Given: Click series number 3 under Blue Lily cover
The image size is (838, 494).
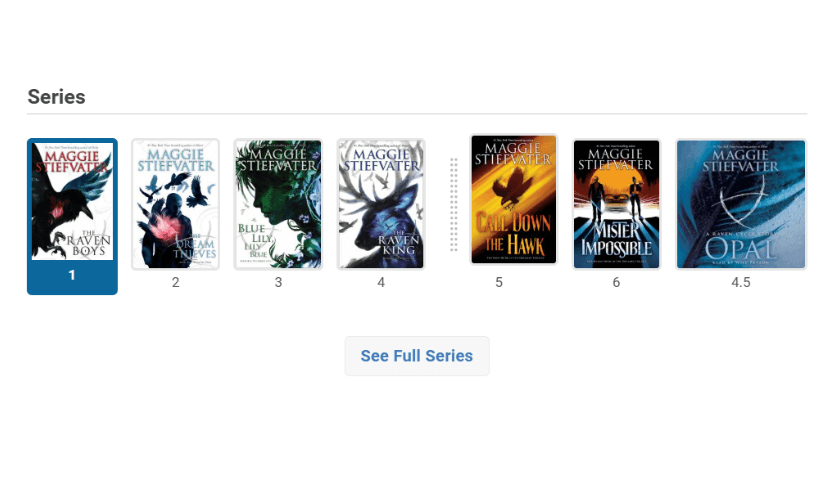Looking at the screenshot, I should pyautogui.click(x=278, y=282).
